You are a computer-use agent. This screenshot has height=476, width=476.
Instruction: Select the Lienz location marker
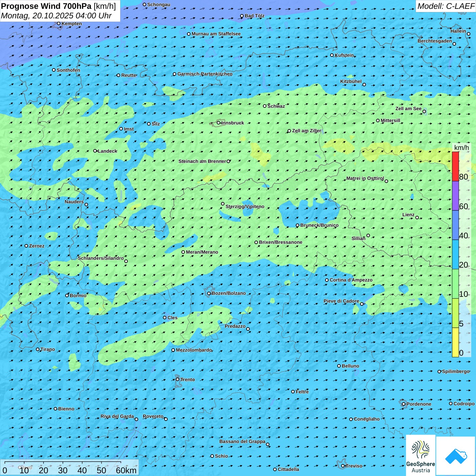click(417, 218)
